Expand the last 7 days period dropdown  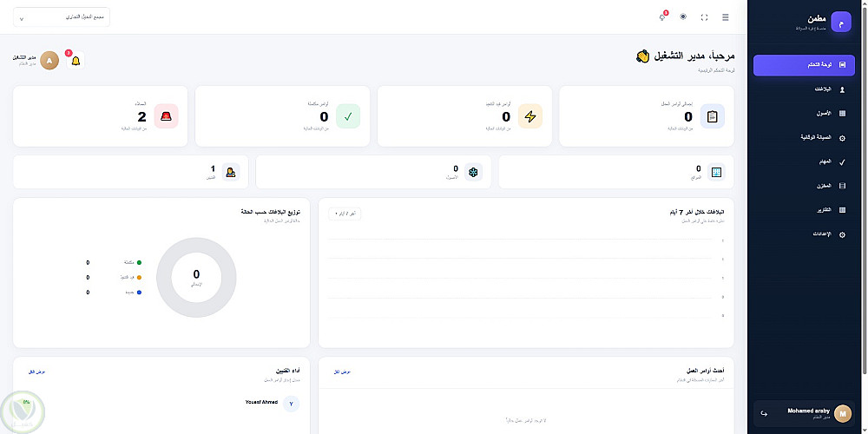[x=345, y=214]
